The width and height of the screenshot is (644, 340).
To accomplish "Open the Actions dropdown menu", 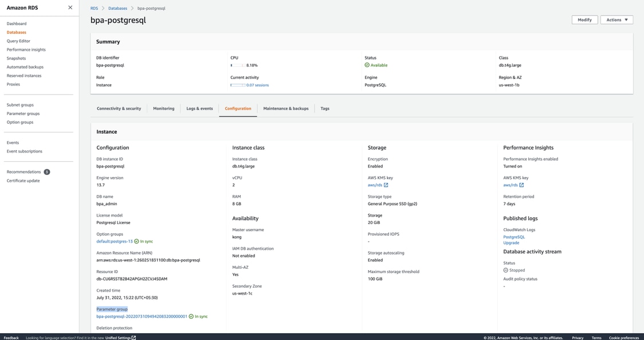I will point(617,19).
